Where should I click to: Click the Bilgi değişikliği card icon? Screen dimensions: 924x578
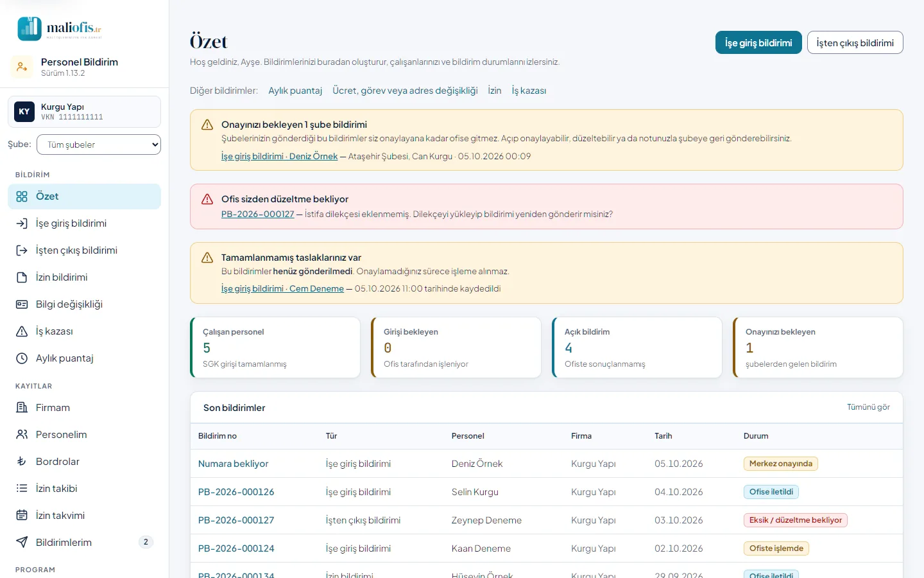coord(22,304)
